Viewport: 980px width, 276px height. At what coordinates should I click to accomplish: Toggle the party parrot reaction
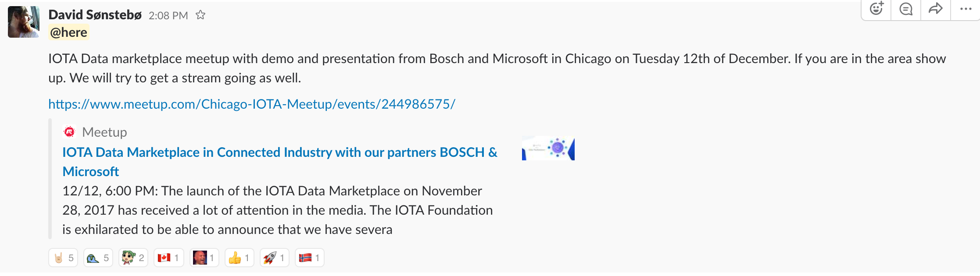(98, 258)
